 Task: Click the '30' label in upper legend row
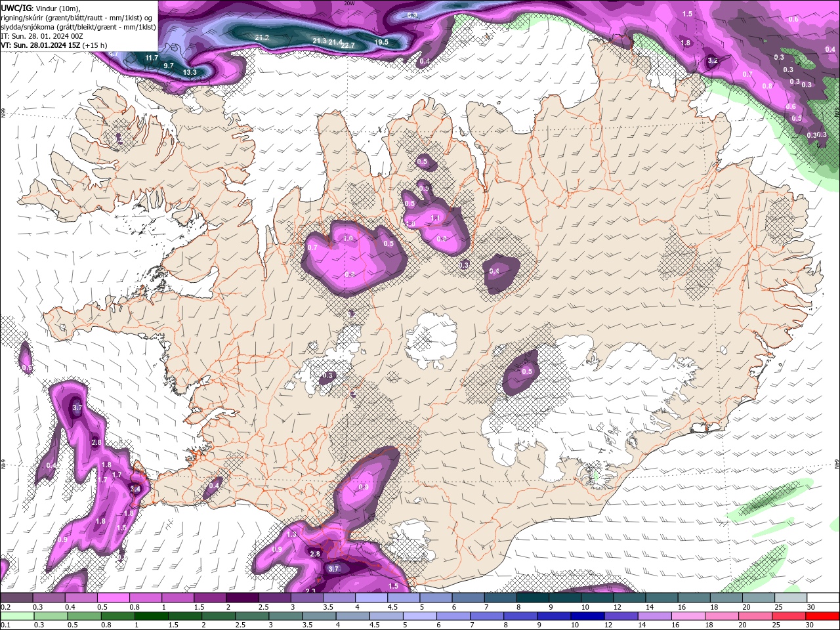[811, 607]
